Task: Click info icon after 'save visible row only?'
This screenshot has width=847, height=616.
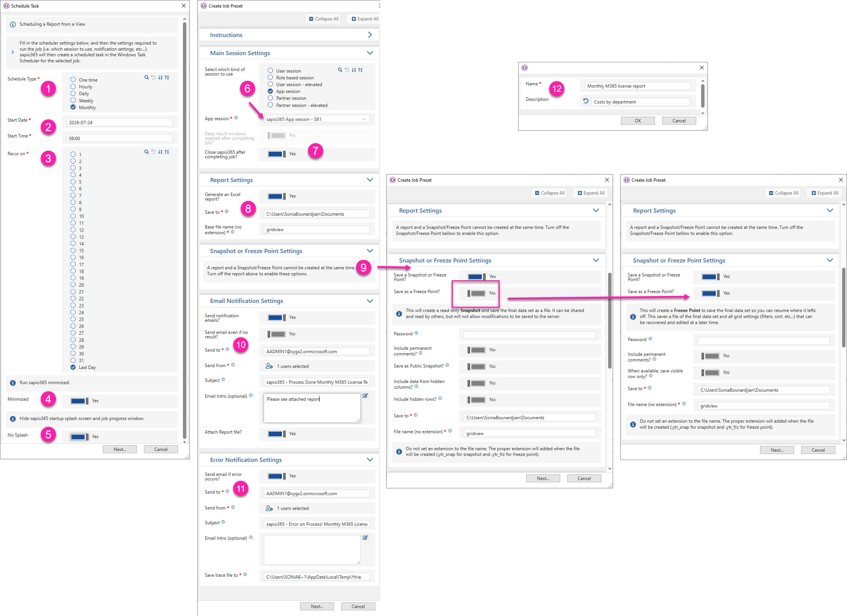Action: 651,376
